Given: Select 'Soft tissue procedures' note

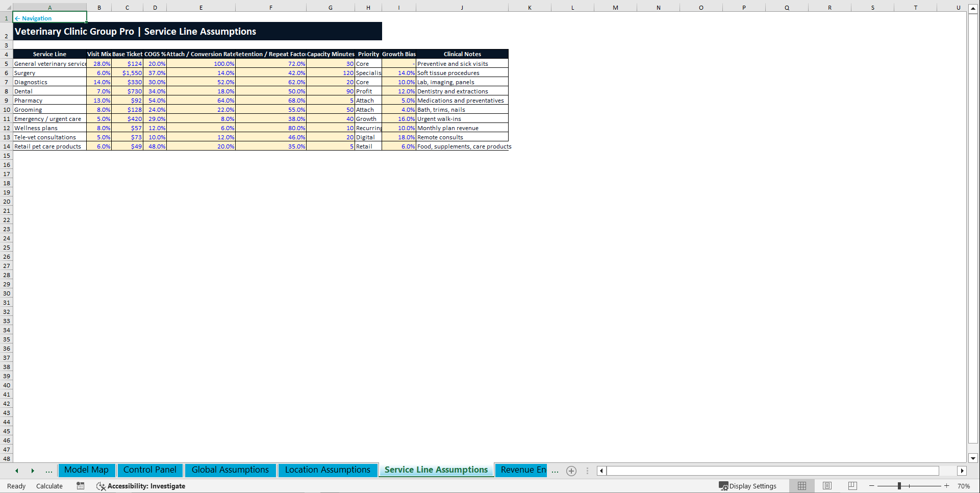Looking at the screenshot, I should click(x=462, y=73).
